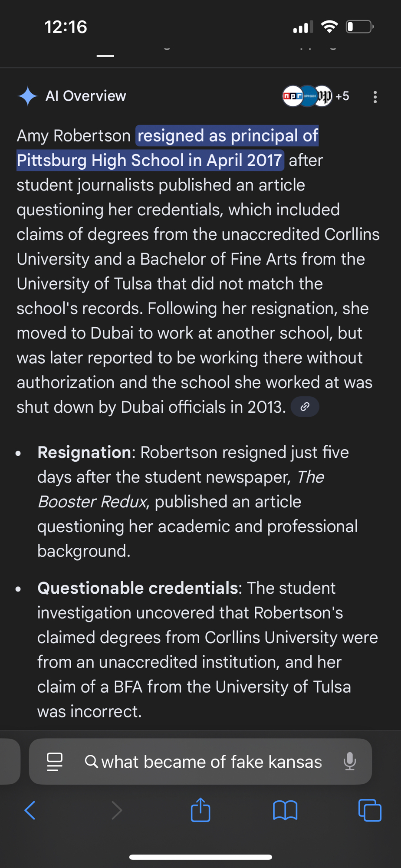Tap the 12:16 clock in status bar
The width and height of the screenshot is (401, 868).
click(x=66, y=27)
